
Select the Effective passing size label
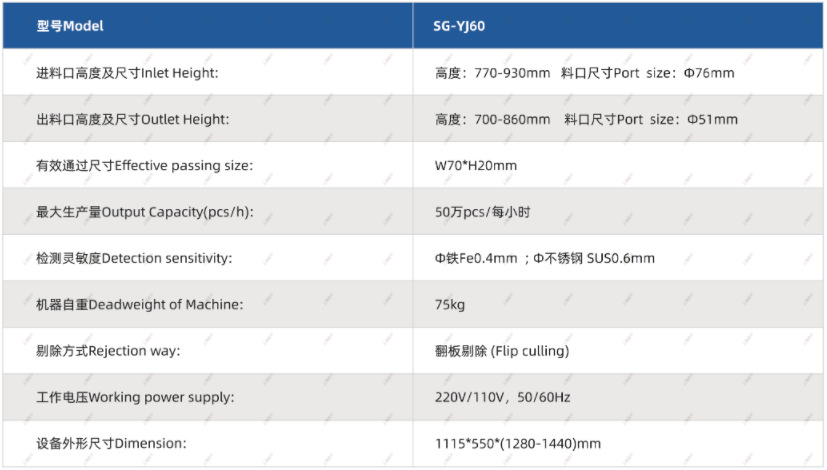point(144,166)
